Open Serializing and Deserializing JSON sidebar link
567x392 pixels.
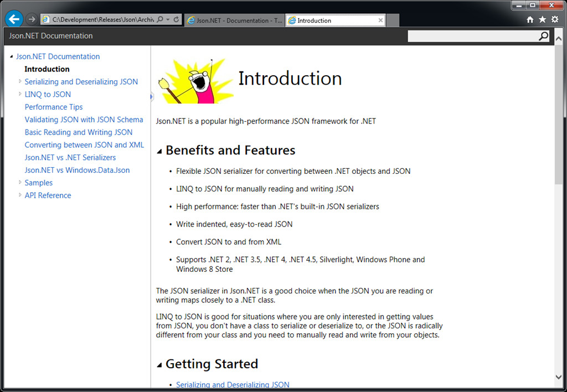pyautogui.click(x=81, y=82)
